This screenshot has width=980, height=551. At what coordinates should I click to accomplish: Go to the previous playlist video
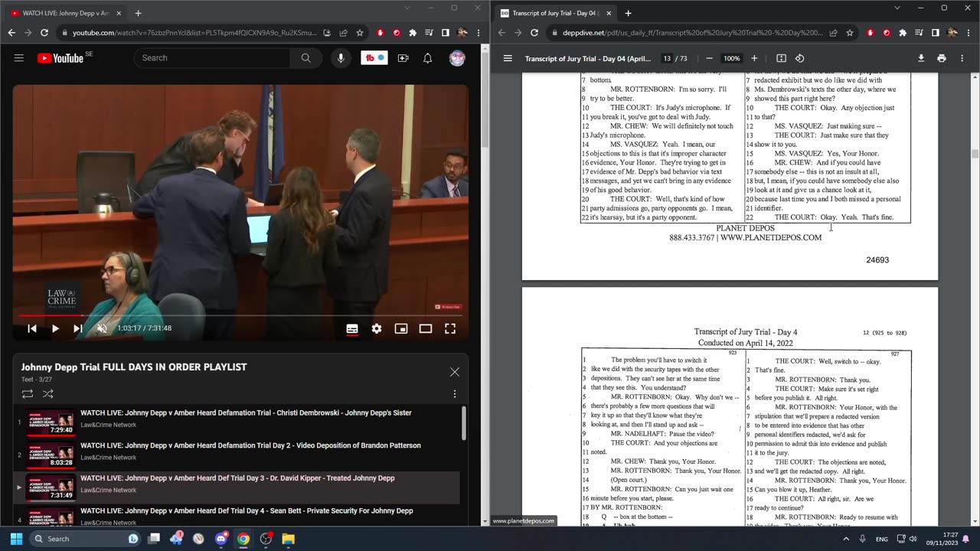pos(32,328)
